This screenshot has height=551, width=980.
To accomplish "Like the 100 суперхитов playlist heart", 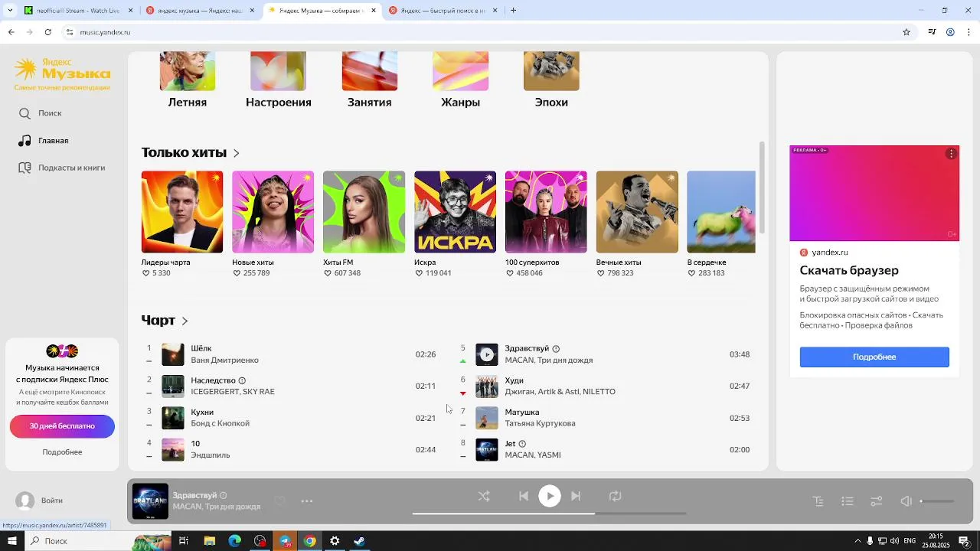I will point(510,273).
